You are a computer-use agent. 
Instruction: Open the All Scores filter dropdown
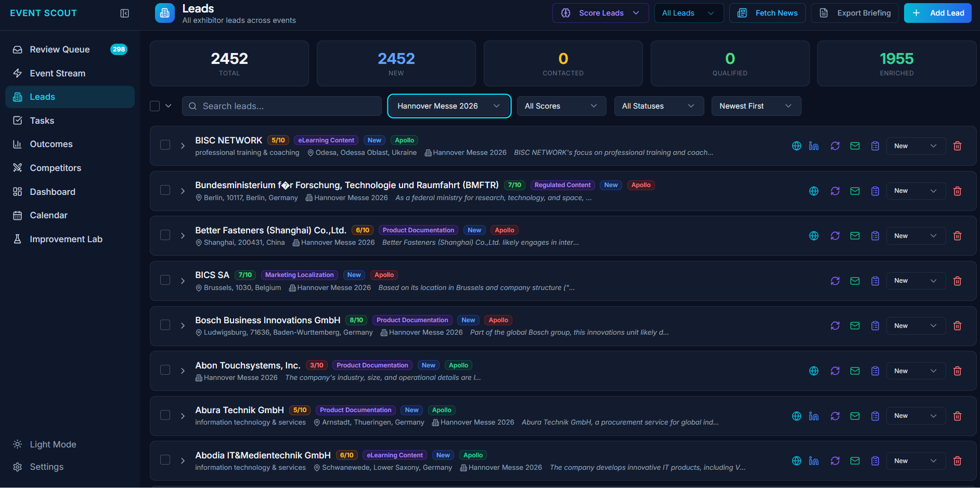click(561, 106)
